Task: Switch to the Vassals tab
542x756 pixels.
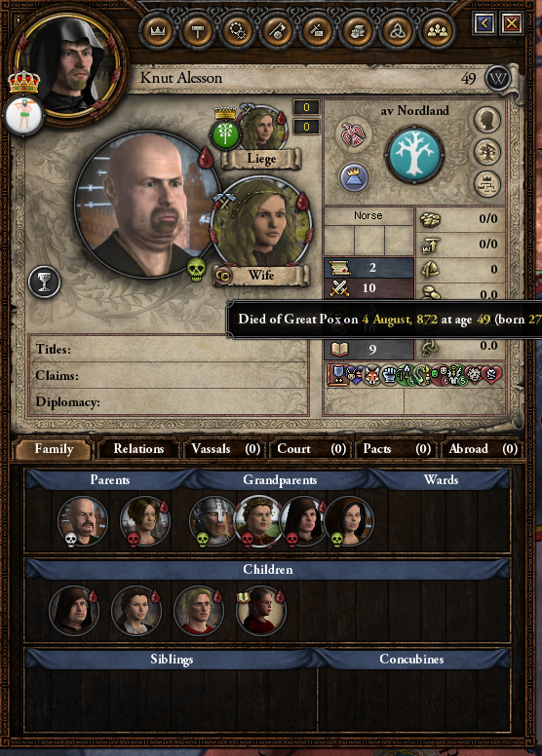Action: point(225,449)
